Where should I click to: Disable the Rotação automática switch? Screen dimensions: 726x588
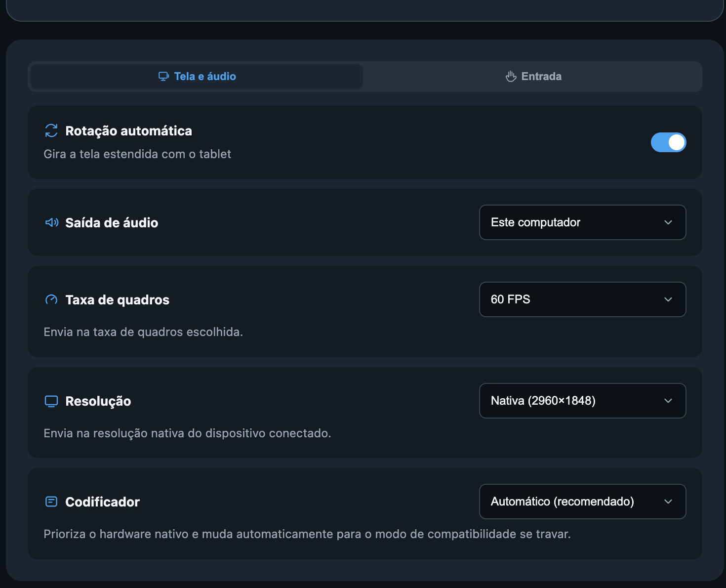668,142
